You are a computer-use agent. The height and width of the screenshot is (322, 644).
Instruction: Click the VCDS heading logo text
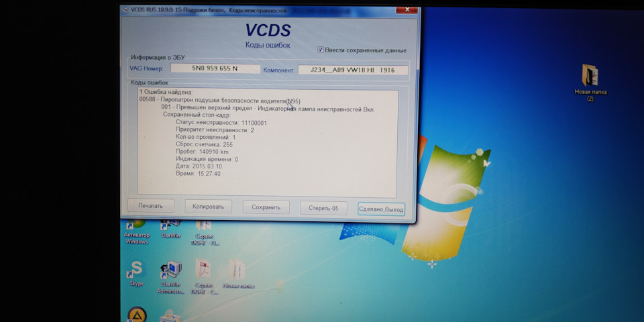pos(268,30)
